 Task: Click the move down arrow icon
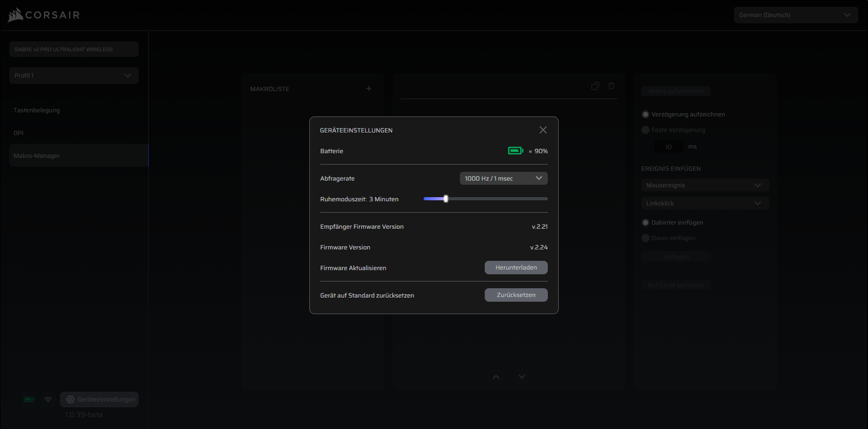522,377
